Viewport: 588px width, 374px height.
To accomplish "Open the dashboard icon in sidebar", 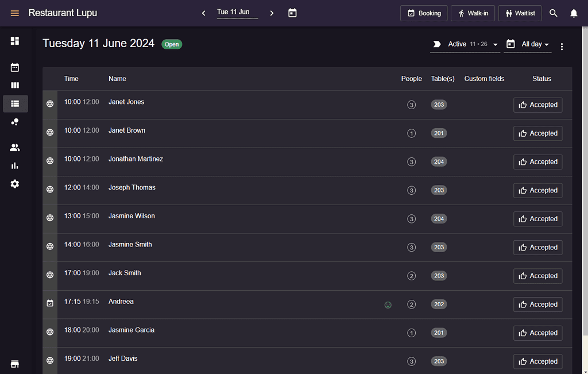I will (x=14, y=41).
